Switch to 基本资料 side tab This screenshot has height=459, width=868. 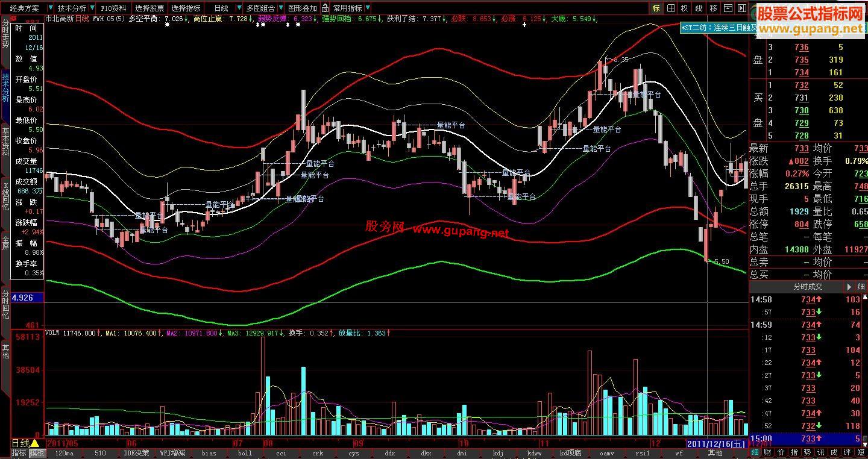coord(5,142)
